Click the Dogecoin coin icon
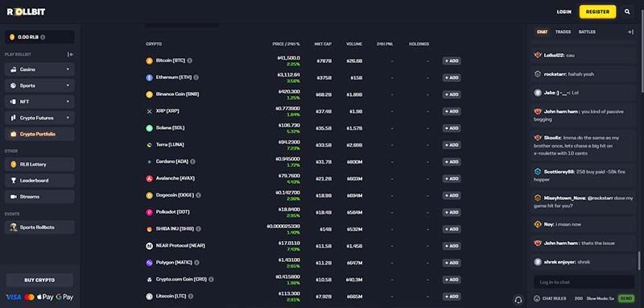This screenshot has width=644, height=308. coord(149,196)
